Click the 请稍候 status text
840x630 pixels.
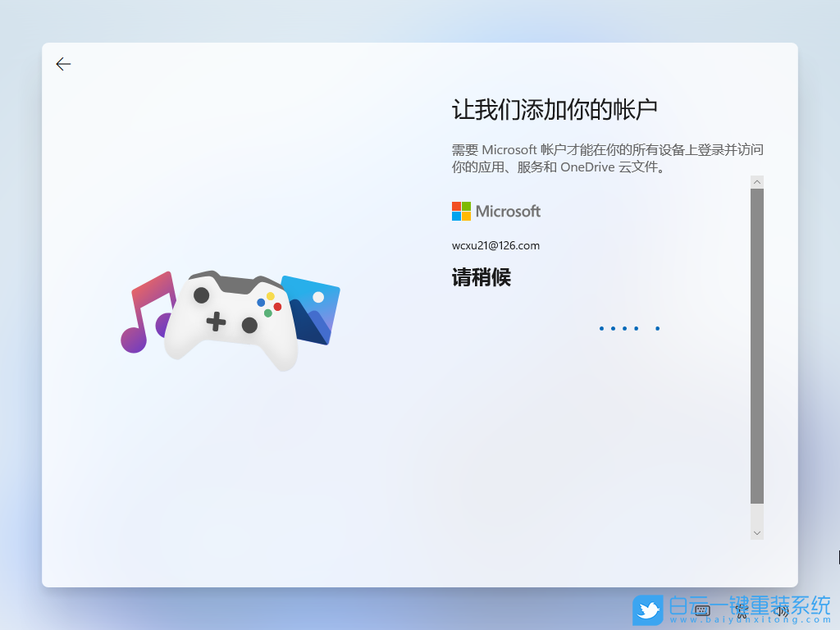pyautogui.click(x=482, y=277)
